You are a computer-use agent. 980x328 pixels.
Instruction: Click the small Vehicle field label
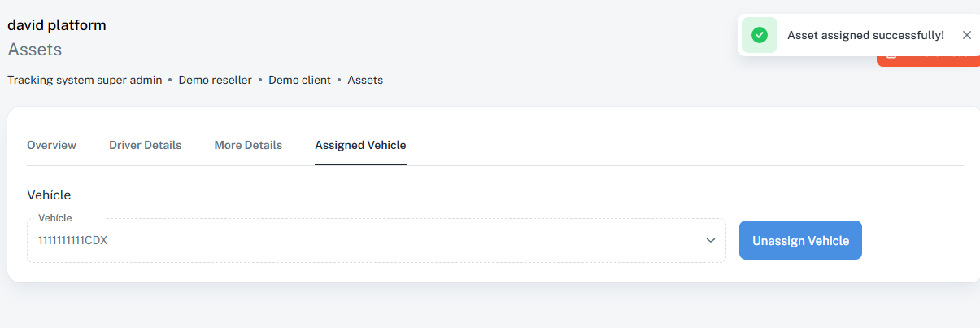[54, 218]
